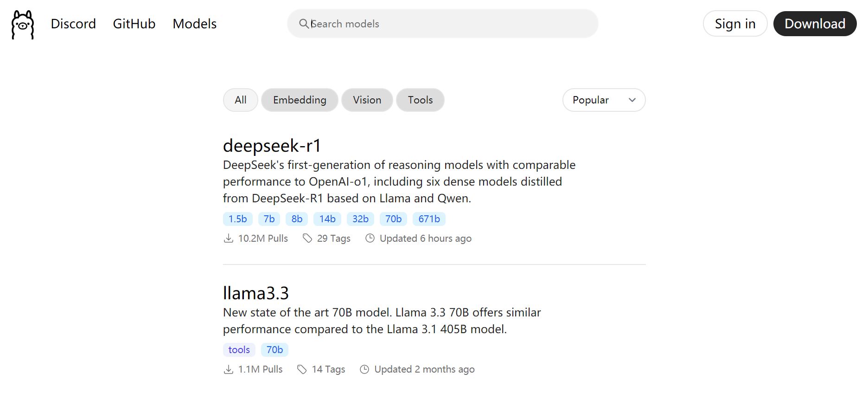Viewport: 868px width, 393px height.
Task: Click the llama3.3 updated clock icon
Action: [365, 369]
